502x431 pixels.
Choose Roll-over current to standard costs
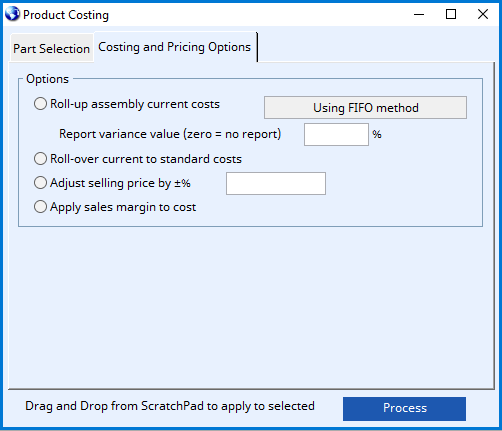click(x=40, y=159)
